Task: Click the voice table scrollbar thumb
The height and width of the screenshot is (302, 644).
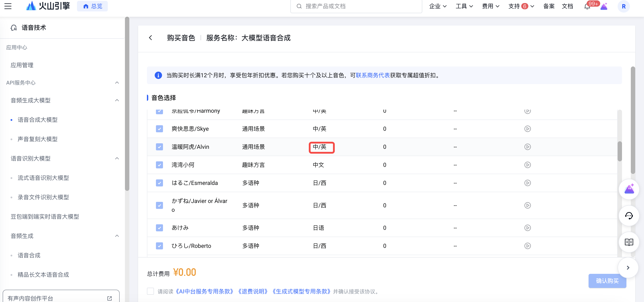Action: 620,151
